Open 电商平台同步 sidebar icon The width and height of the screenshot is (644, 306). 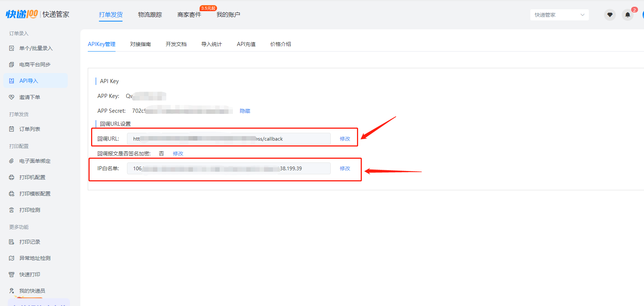click(x=11, y=65)
